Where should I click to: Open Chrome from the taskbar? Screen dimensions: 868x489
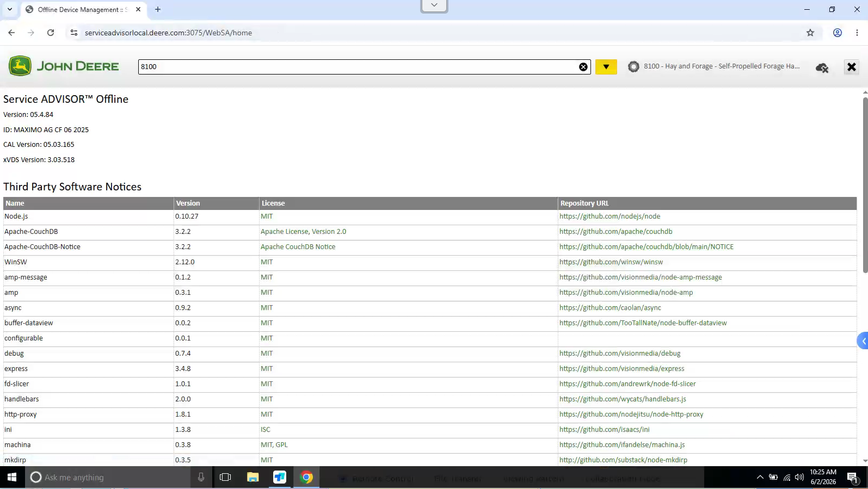306,477
